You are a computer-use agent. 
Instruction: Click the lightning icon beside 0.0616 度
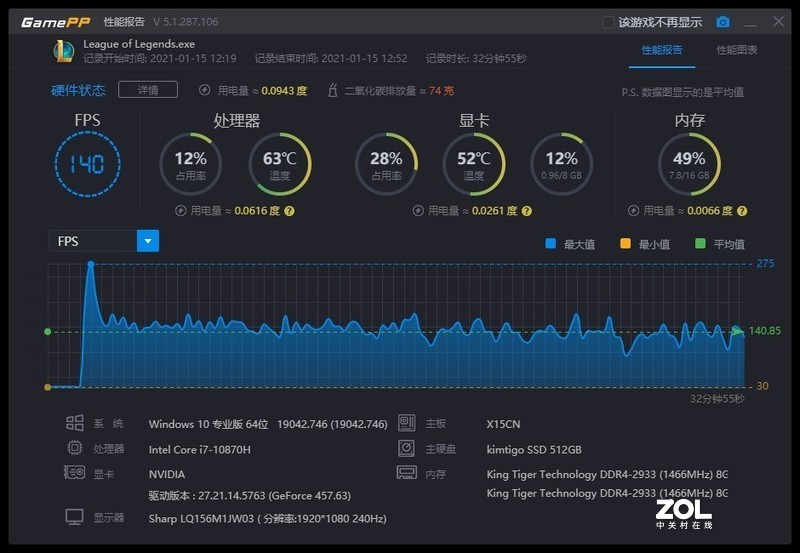181,211
